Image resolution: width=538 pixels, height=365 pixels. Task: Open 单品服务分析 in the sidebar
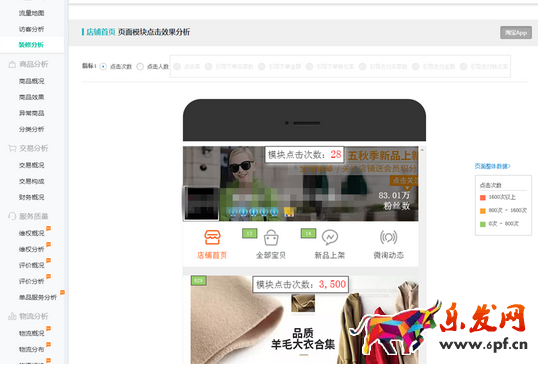pos(38,297)
